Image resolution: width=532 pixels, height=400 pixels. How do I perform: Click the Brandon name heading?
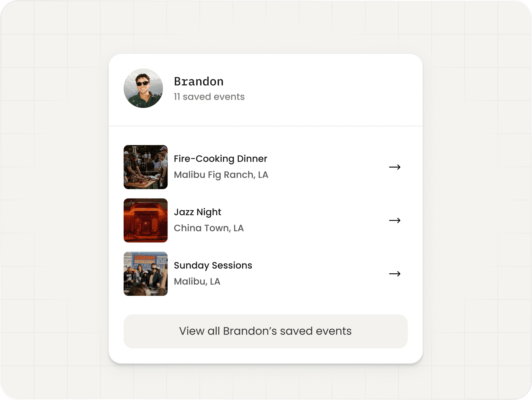click(199, 81)
